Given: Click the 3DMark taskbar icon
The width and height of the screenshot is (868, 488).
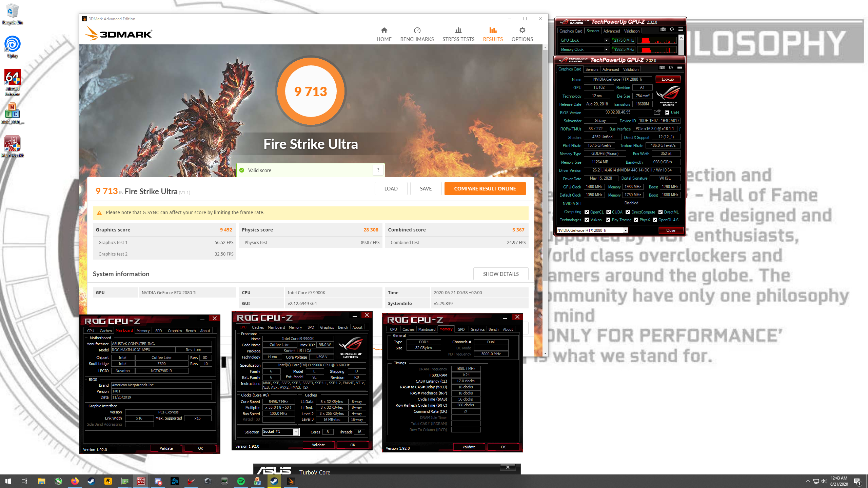Looking at the screenshot, I should [x=291, y=481].
